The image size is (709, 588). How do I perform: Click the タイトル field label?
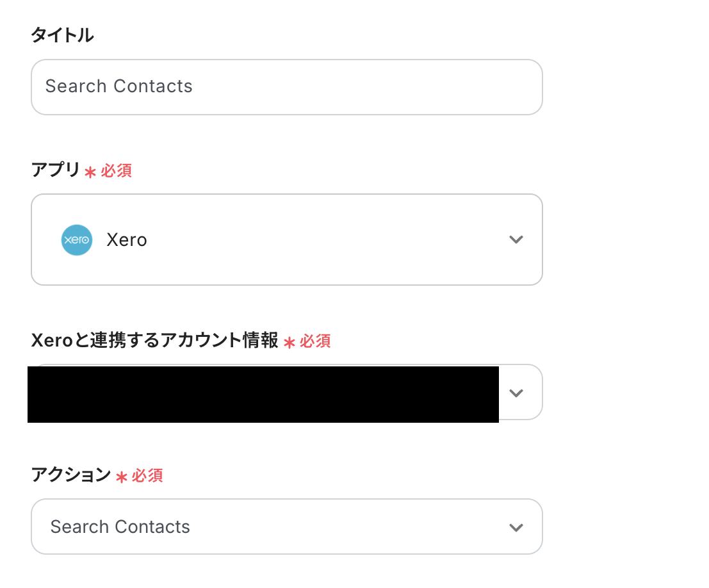click(63, 36)
